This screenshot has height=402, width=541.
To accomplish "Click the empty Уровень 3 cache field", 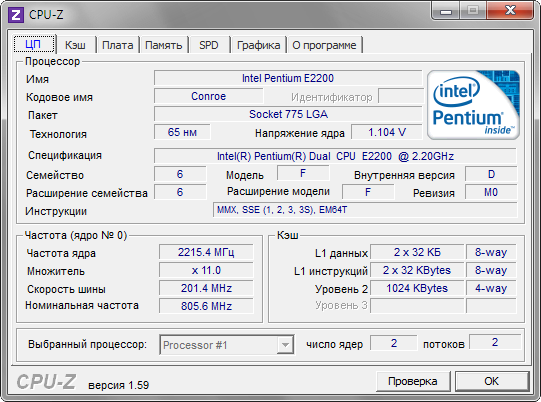I will click(x=417, y=306).
